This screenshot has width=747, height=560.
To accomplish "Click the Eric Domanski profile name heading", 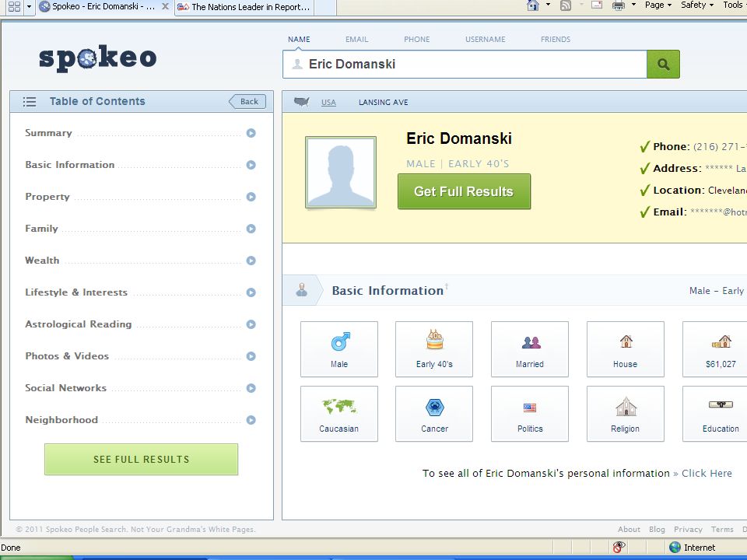I will (459, 138).
